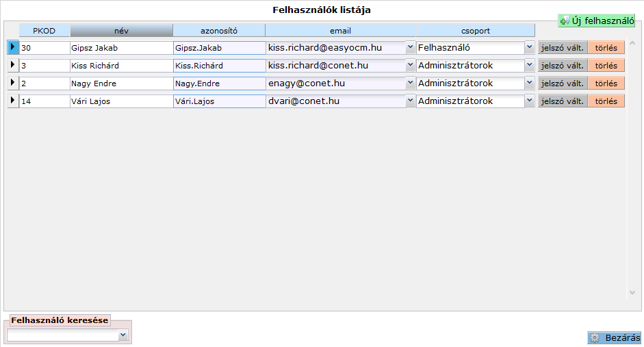Click the PKOD column header
The height and width of the screenshot is (347, 644).
coord(44,31)
